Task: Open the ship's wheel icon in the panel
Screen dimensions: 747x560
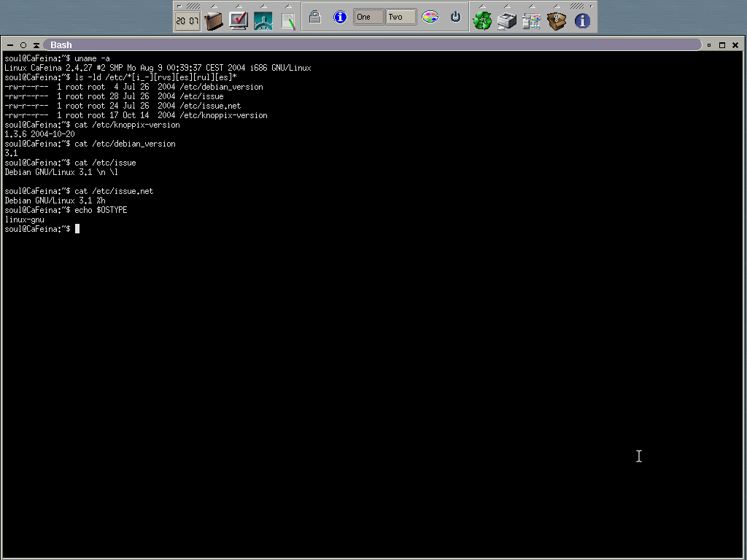Action: click(x=263, y=20)
